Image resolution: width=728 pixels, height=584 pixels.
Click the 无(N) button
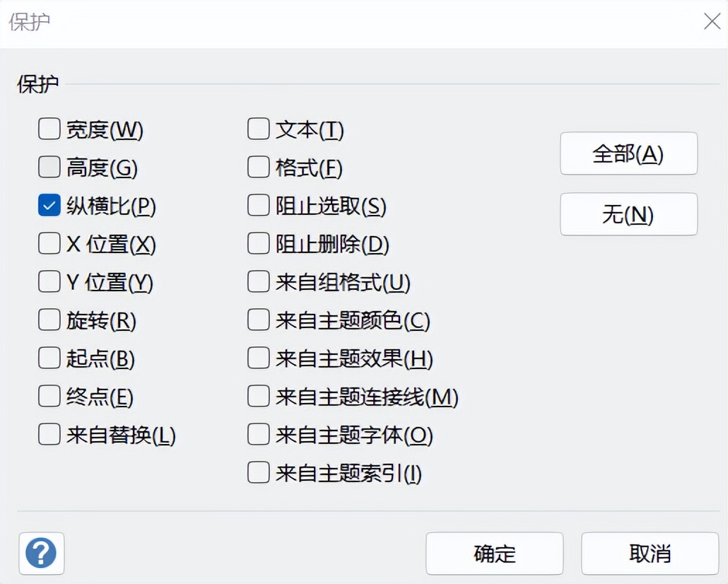(x=628, y=214)
